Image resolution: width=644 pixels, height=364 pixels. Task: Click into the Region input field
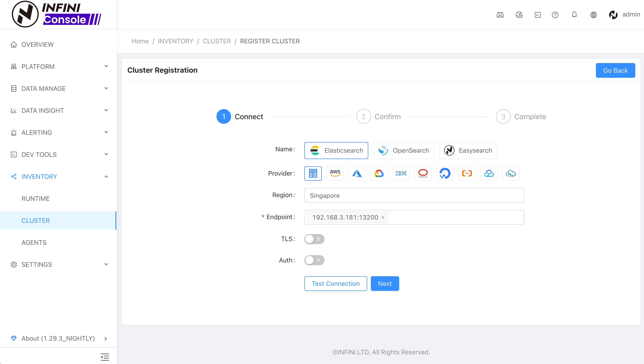pos(414,195)
